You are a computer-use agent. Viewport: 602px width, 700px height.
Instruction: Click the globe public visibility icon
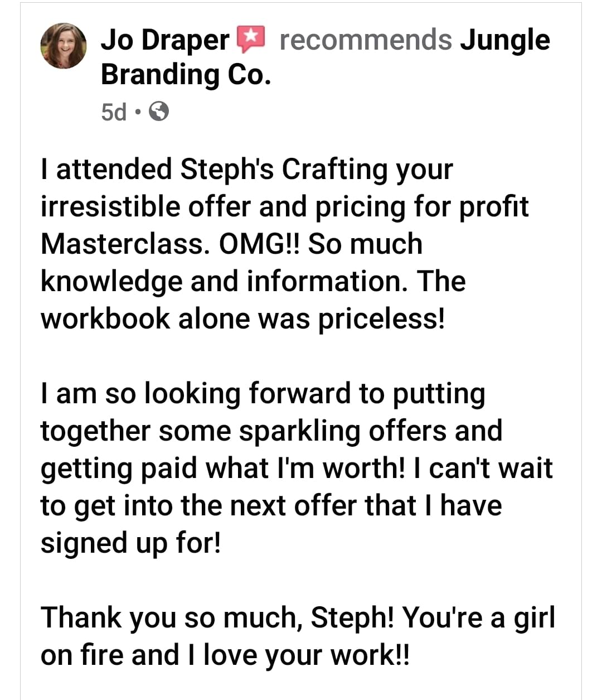(159, 112)
